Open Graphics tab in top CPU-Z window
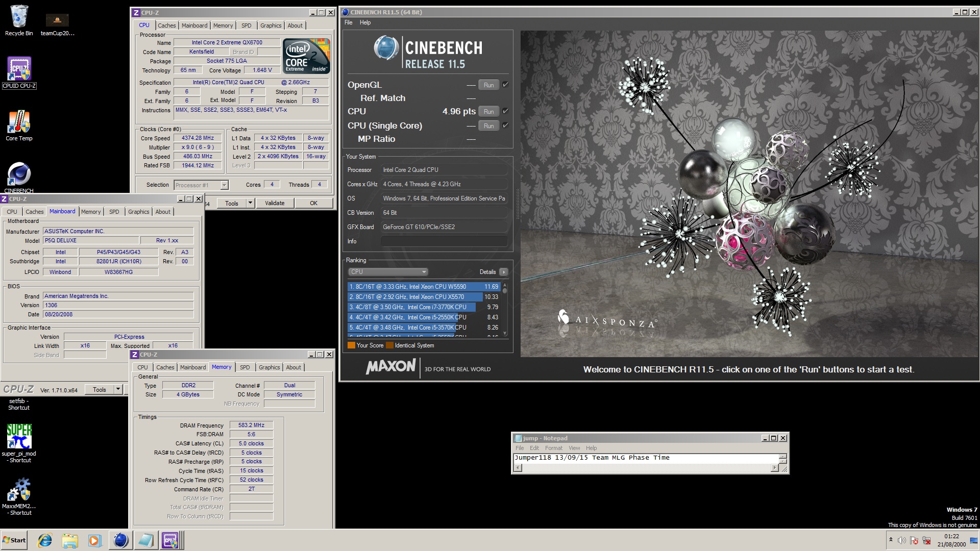The height and width of the screenshot is (551, 980). (271, 26)
